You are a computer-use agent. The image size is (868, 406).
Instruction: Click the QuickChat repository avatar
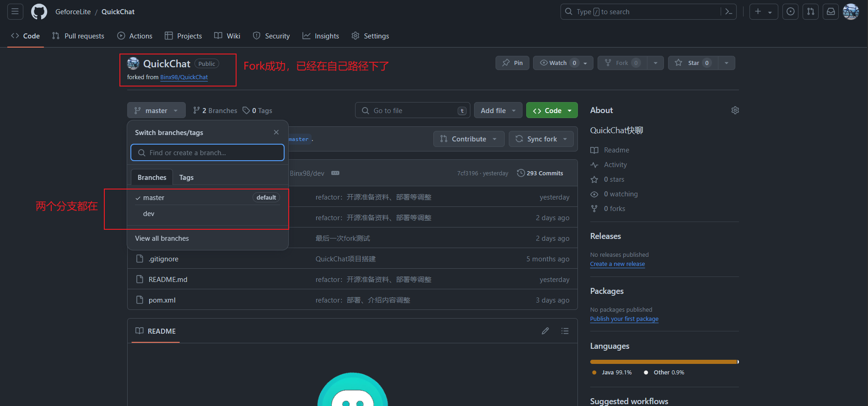[x=133, y=64]
